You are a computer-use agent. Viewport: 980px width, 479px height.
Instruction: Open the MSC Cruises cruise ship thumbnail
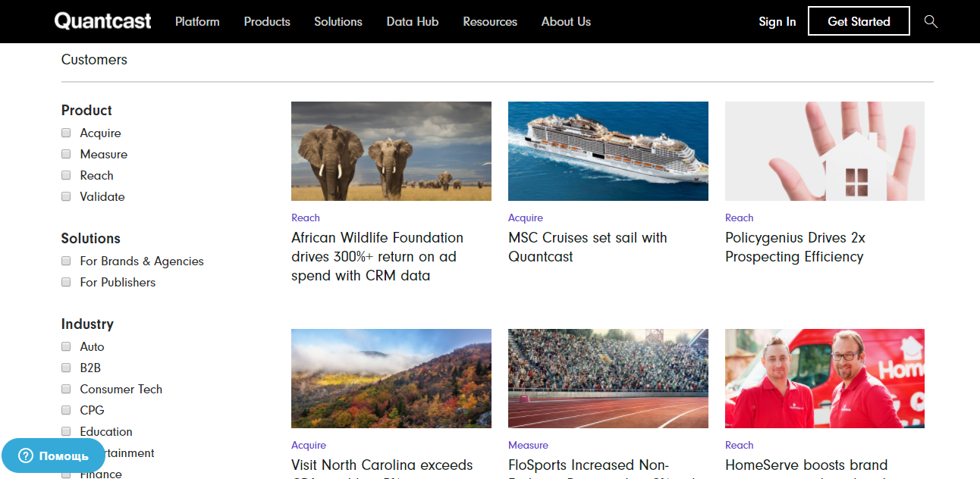coord(608,151)
